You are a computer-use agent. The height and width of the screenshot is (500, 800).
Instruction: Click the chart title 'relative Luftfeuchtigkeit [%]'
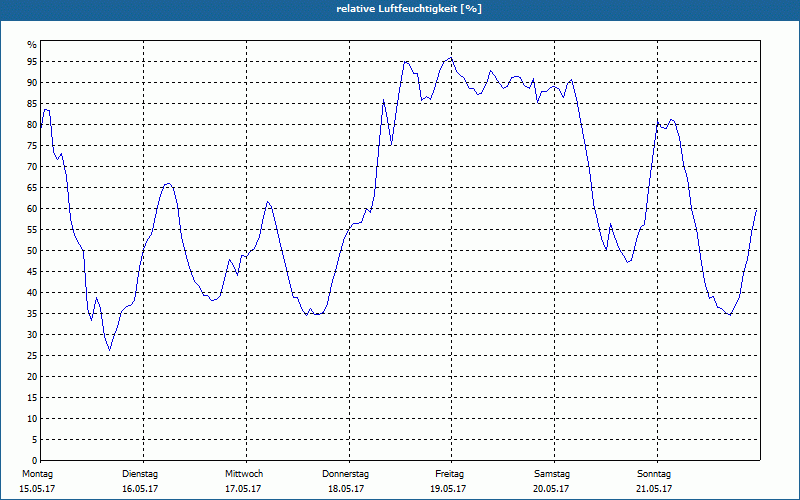coord(409,9)
